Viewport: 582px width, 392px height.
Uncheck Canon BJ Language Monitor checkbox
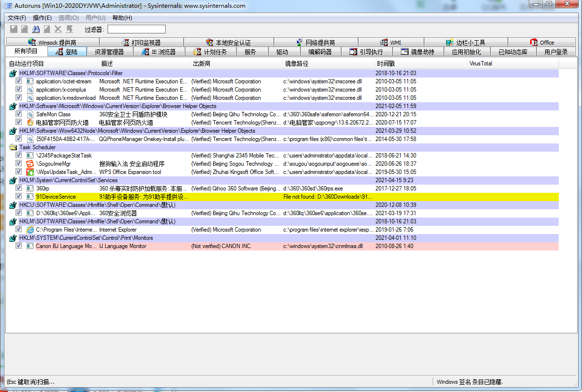tap(18, 246)
